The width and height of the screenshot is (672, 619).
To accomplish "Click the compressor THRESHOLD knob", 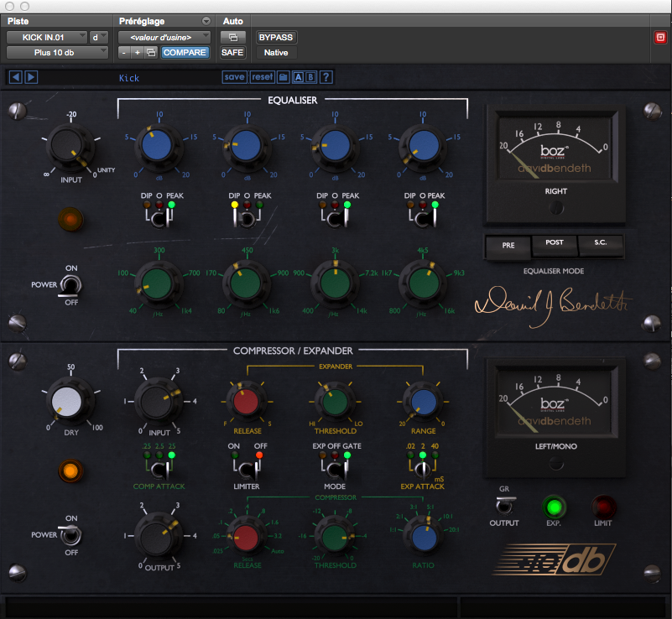I will click(335, 534).
